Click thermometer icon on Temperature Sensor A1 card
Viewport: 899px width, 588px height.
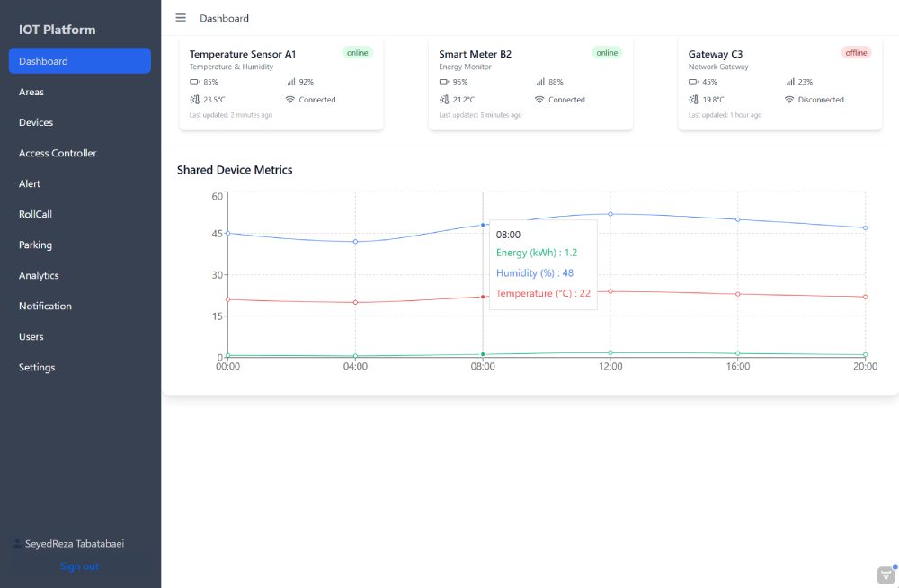tap(194, 100)
